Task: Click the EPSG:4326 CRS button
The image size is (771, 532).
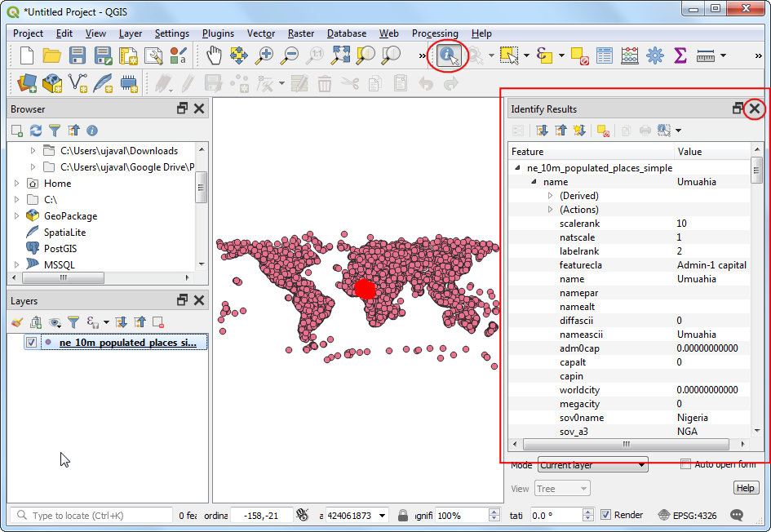Action: coord(689,516)
